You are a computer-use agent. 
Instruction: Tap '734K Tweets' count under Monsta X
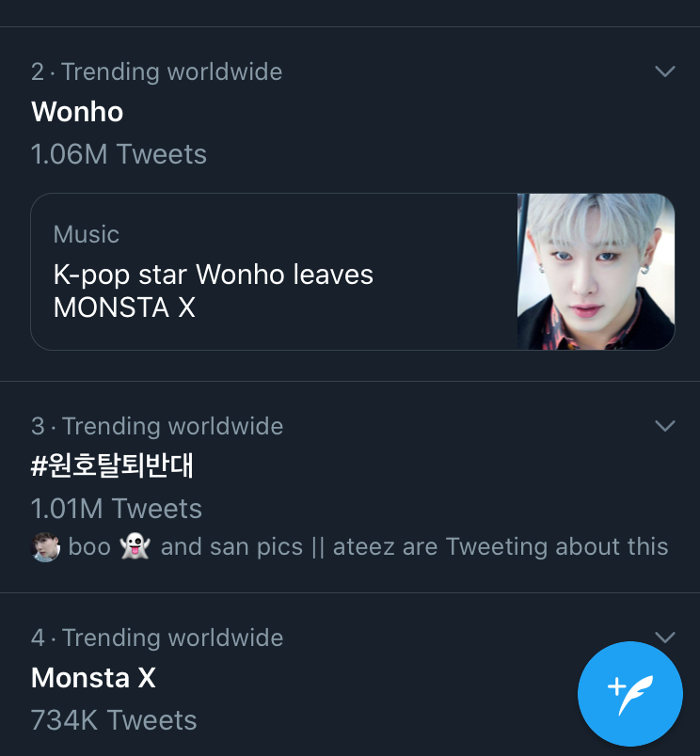(x=114, y=720)
